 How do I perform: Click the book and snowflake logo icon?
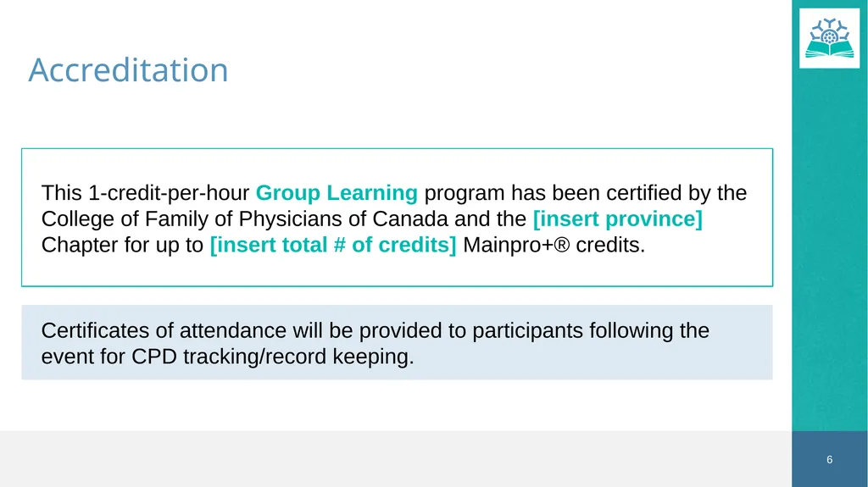829,38
